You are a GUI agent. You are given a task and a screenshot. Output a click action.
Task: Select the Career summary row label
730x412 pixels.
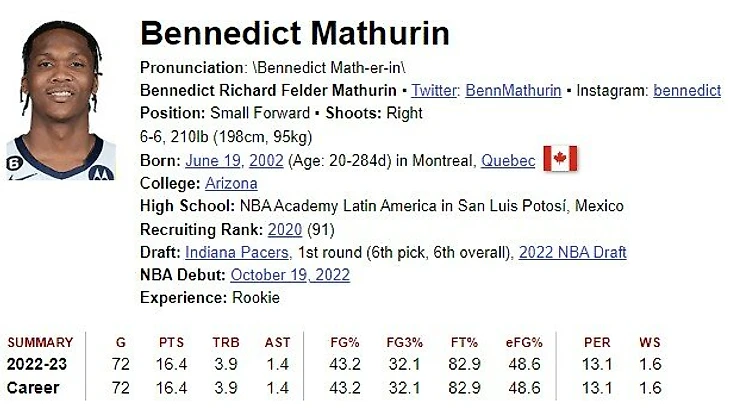tap(33, 388)
